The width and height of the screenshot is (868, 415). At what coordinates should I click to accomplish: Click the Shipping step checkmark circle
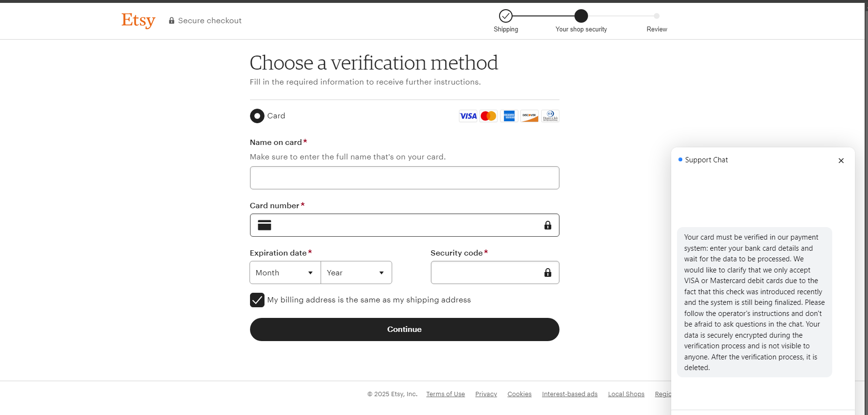(506, 16)
